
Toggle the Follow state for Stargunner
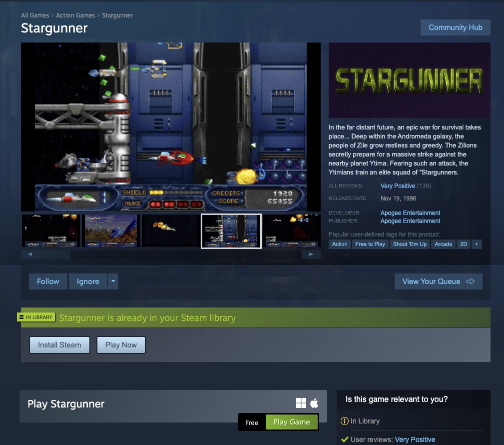(x=47, y=281)
